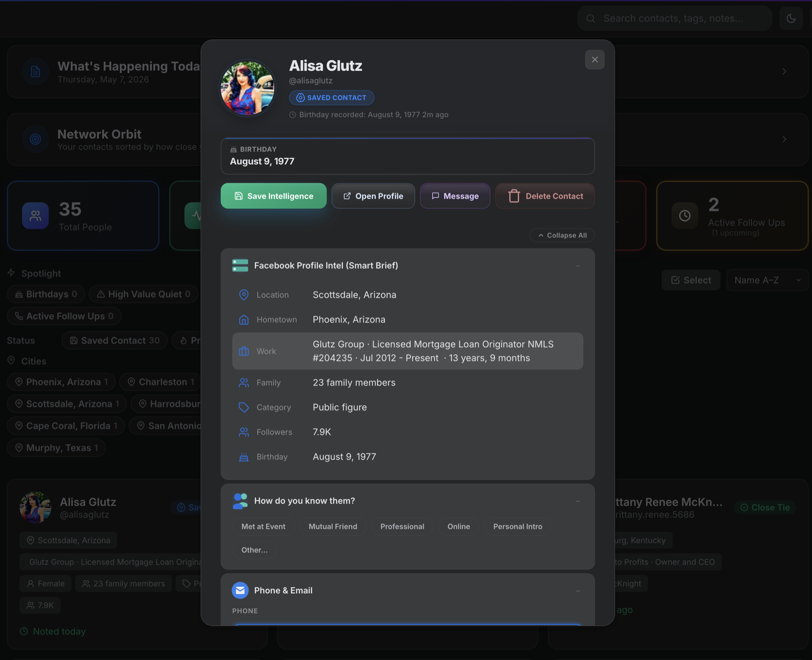The height and width of the screenshot is (660, 812).
Task: Filter by Scottsdale, Arizona city chip
Action: 67,404
